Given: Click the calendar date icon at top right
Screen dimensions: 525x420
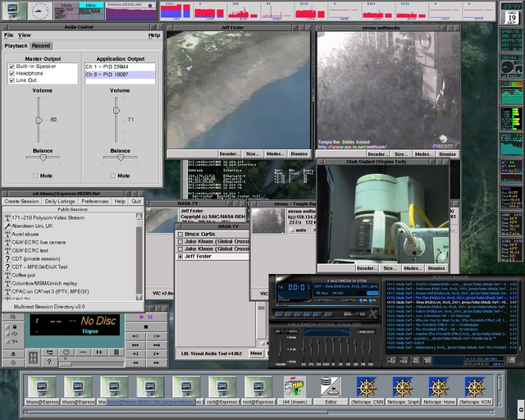Looking at the screenshot, I should click(x=511, y=17).
